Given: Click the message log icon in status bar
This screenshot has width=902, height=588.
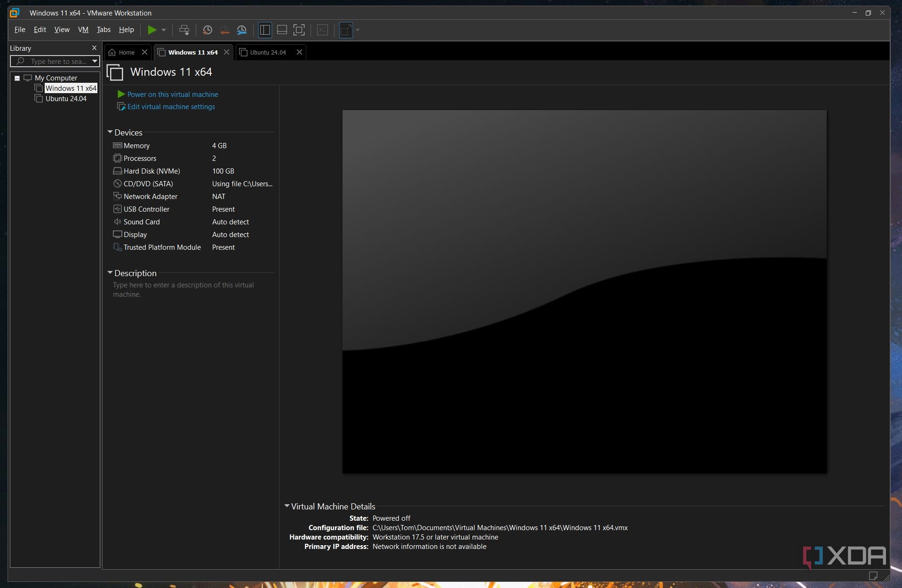Looking at the screenshot, I should coord(873,575).
